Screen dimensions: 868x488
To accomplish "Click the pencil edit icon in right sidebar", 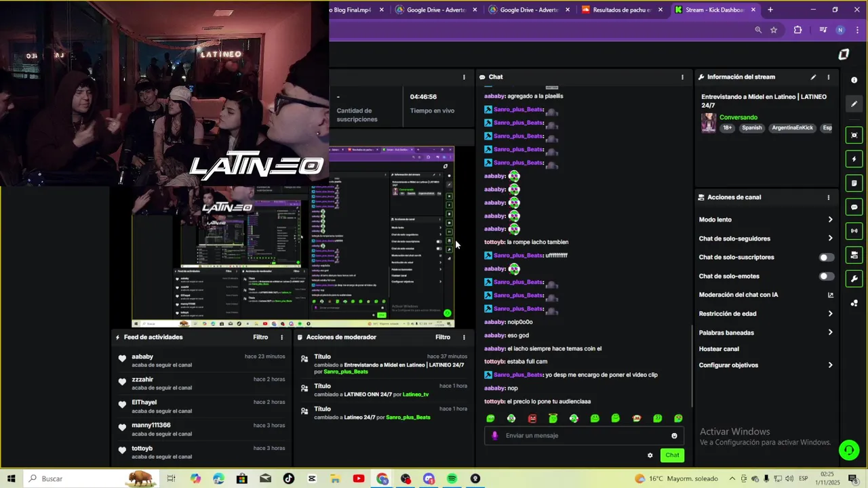I will [854, 104].
